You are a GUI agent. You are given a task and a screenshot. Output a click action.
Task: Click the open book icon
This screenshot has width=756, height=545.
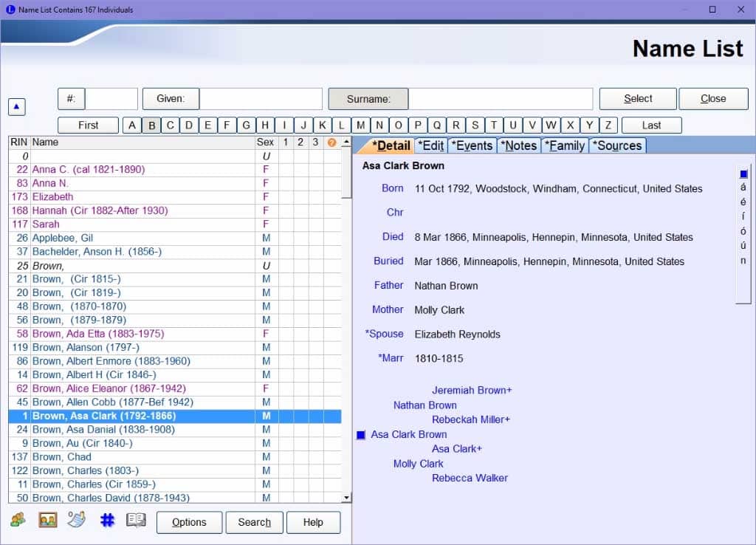pyautogui.click(x=136, y=521)
